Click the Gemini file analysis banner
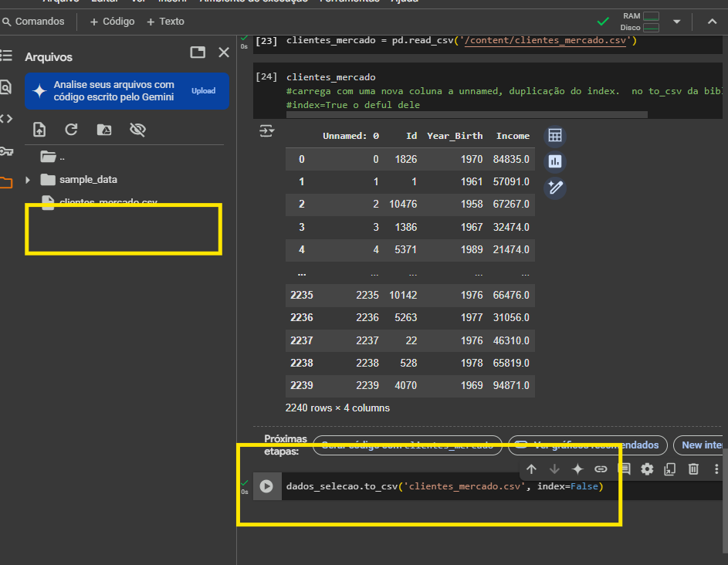 click(x=127, y=91)
